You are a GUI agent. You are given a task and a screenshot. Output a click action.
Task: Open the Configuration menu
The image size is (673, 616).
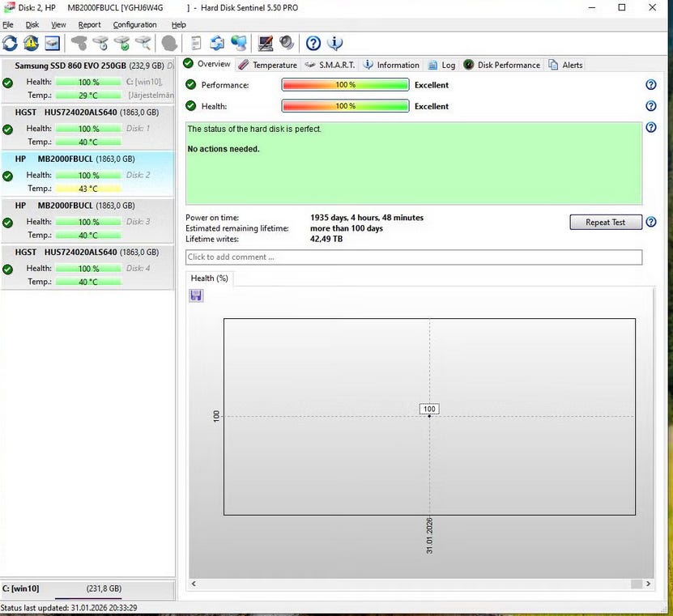pos(134,25)
